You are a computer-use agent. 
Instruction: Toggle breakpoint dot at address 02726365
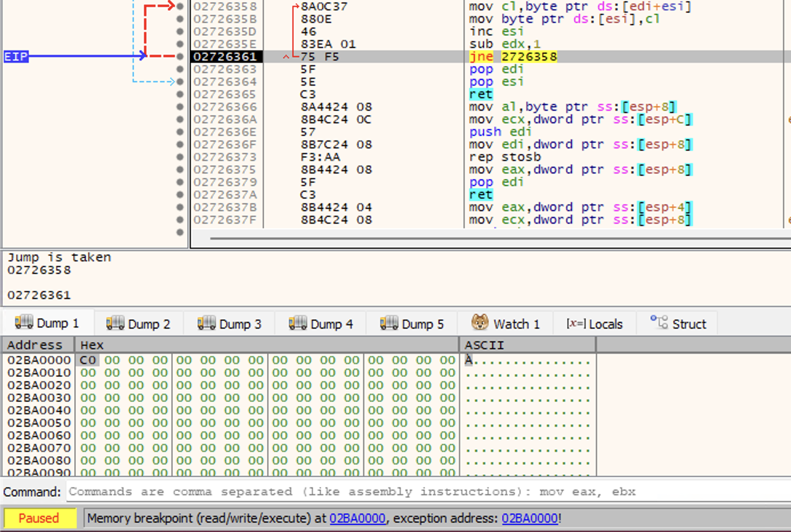[180, 94]
